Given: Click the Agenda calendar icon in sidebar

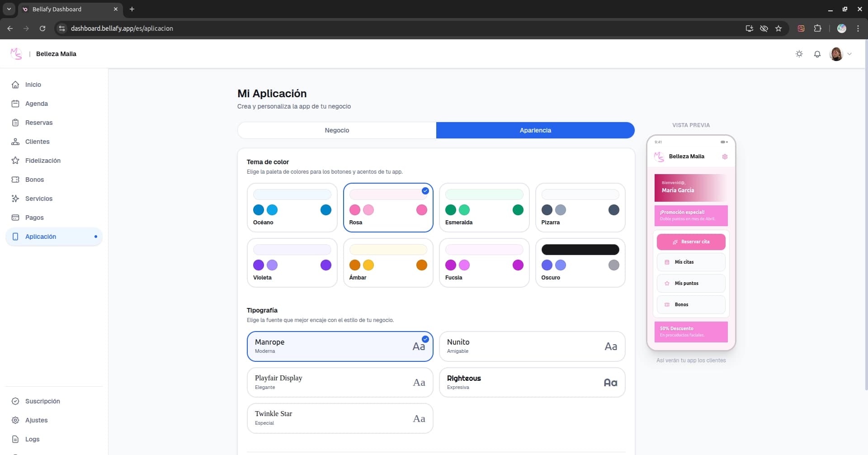Looking at the screenshot, I should (15, 104).
